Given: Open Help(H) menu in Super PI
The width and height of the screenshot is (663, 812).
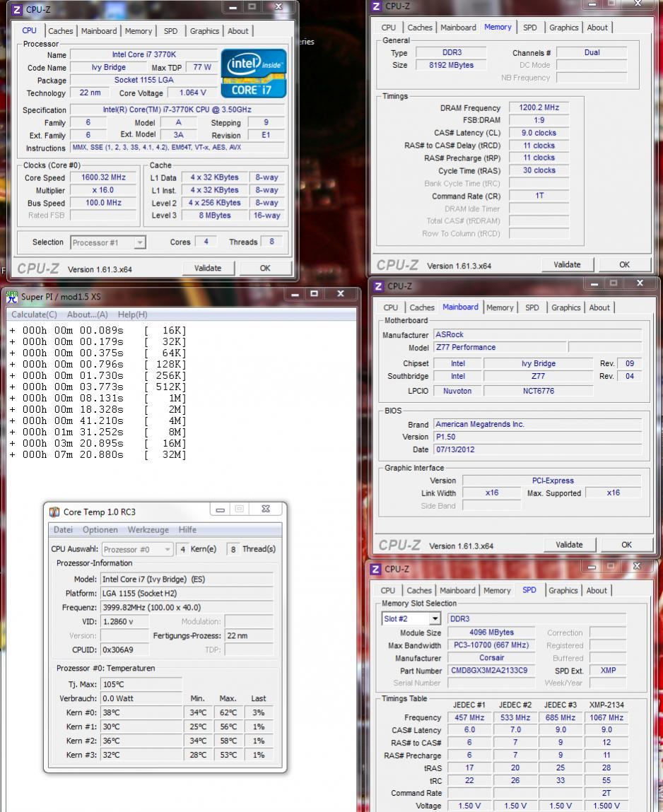Looking at the screenshot, I should 133,314.
